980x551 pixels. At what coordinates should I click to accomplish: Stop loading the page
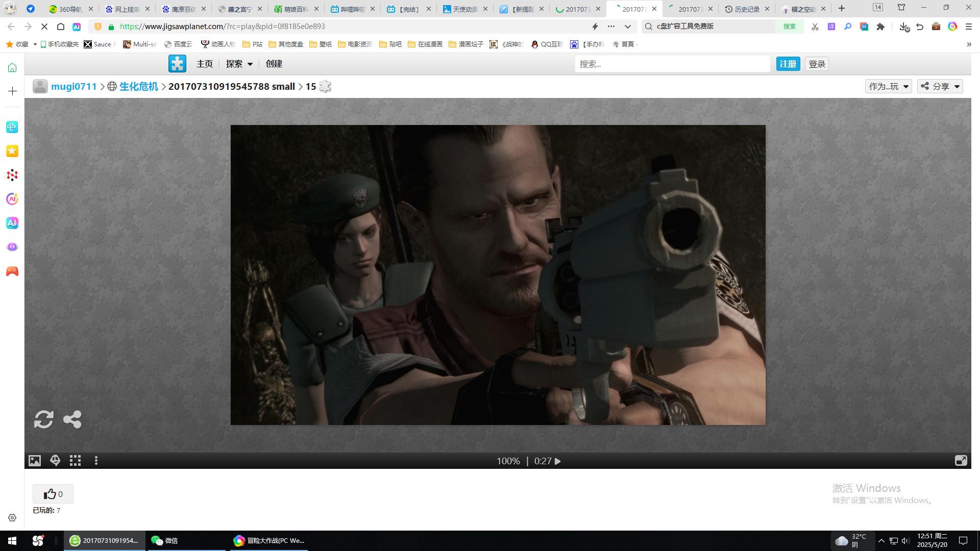click(44, 27)
